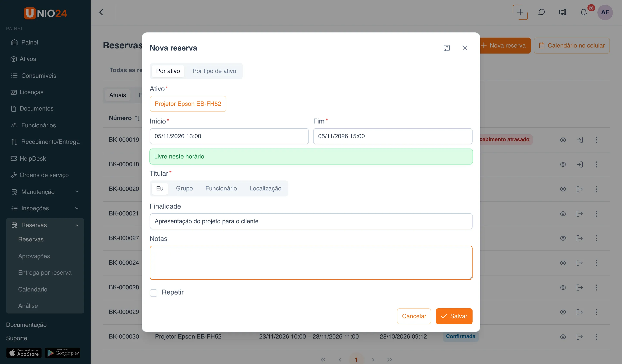Open the three-dot menu for BK-000021
Image resolution: width=622 pixels, height=364 pixels.
pyautogui.click(x=596, y=214)
